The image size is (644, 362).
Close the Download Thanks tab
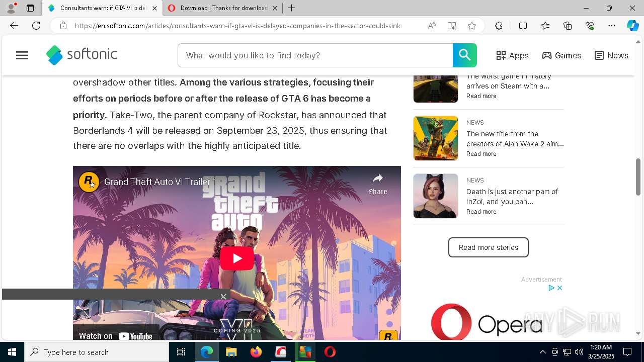[x=275, y=8]
